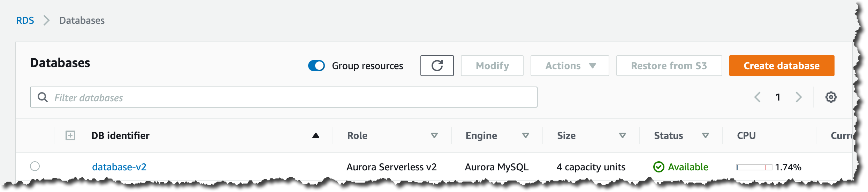The image size is (868, 192).
Task: Open the database-v2 link
Action: coord(119,167)
